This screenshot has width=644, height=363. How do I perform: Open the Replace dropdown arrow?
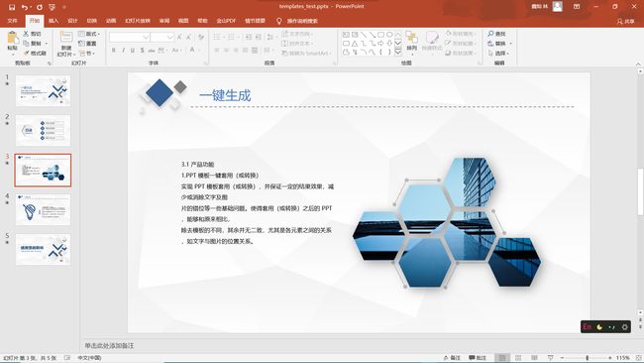511,44
